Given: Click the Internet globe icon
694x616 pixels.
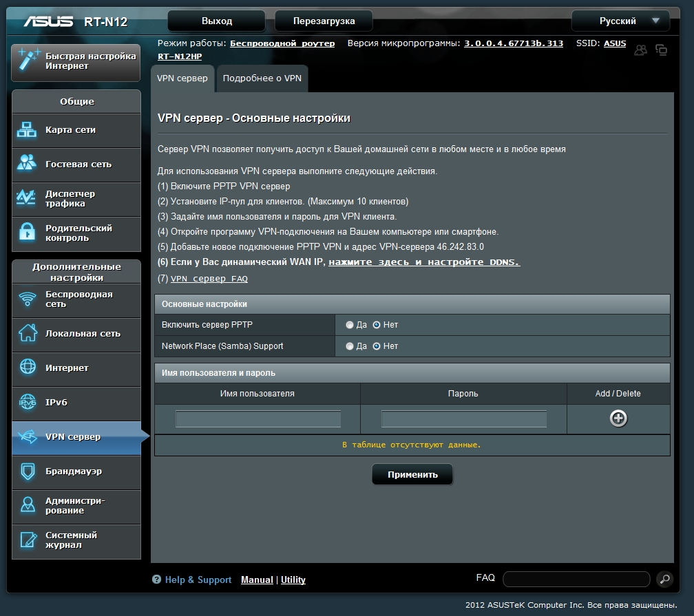Looking at the screenshot, I should coord(28,366).
